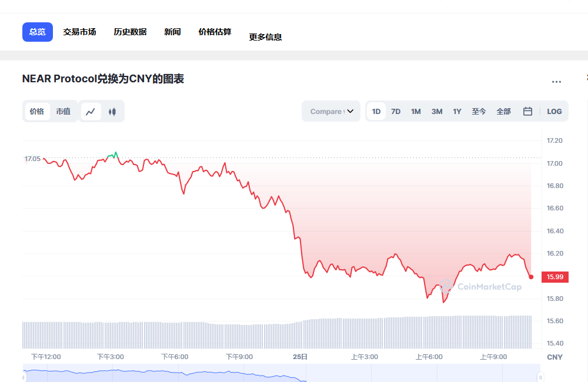Image resolution: width=588 pixels, height=382 pixels.
Task: Switch to candlestick chart icon
Action: [x=112, y=111]
